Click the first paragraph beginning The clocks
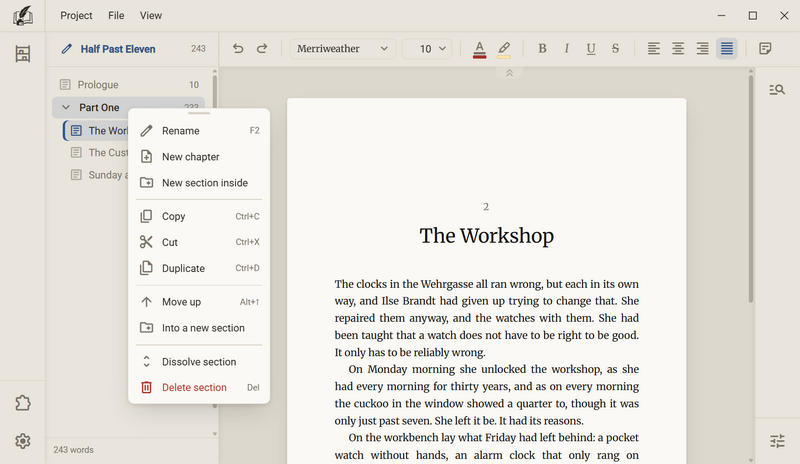Image resolution: width=800 pixels, height=464 pixels. point(486,318)
